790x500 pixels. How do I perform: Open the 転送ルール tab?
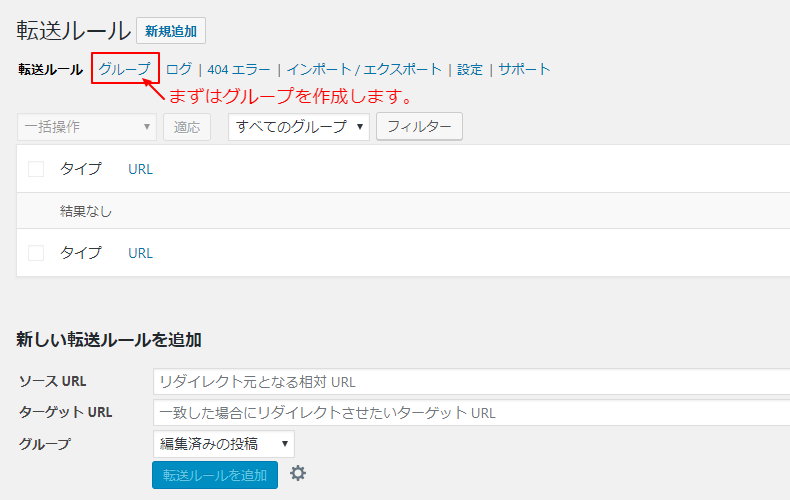(50, 70)
